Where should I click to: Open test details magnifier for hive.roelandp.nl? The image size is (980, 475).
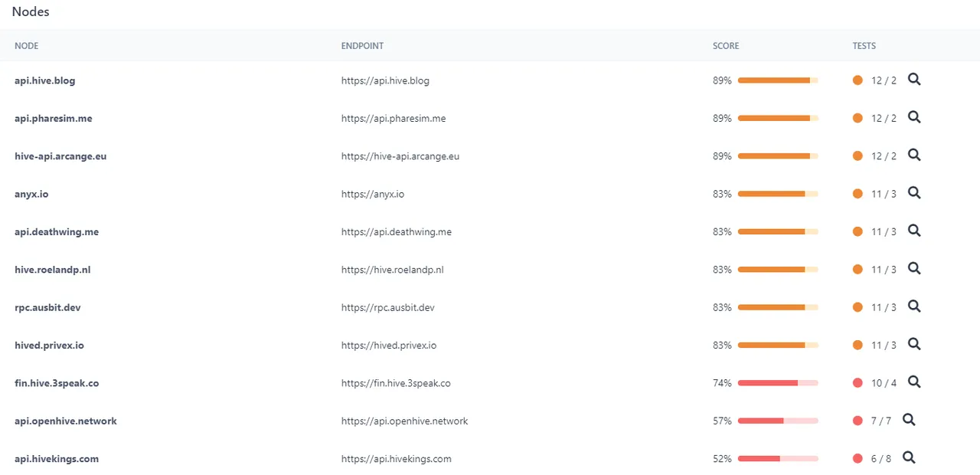pyautogui.click(x=914, y=268)
